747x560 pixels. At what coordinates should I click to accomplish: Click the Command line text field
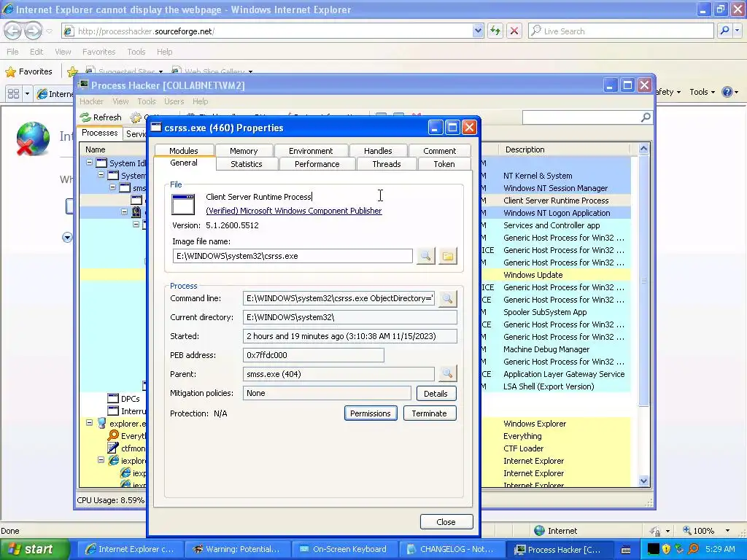[x=338, y=298]
